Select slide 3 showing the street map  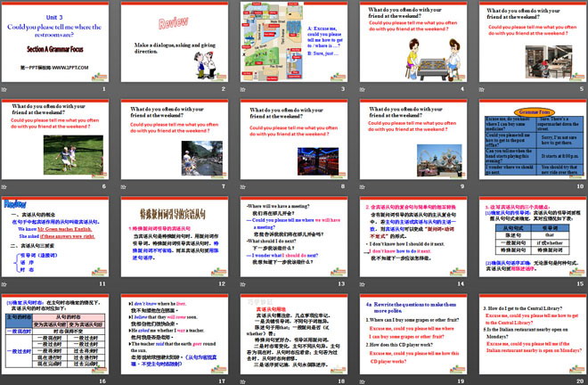[x=293, y=43]
